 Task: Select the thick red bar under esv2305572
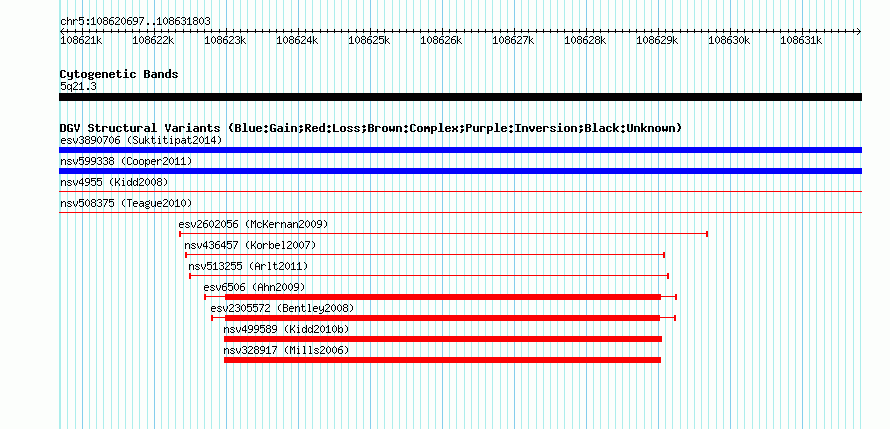tap(442, 318)
